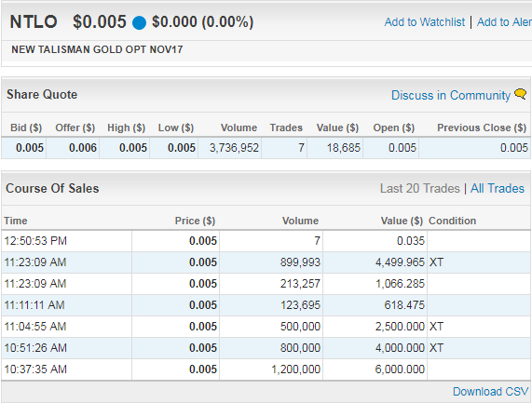
Task: Click the Add to Alert link
Action: click(x=504, y=22)
